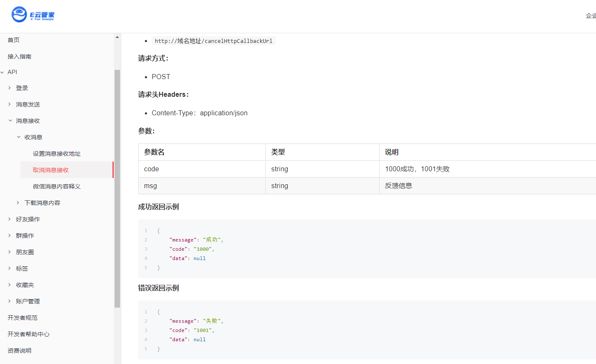
Task: Open 设置消息接收地址 page
Action: pos(57,154)
